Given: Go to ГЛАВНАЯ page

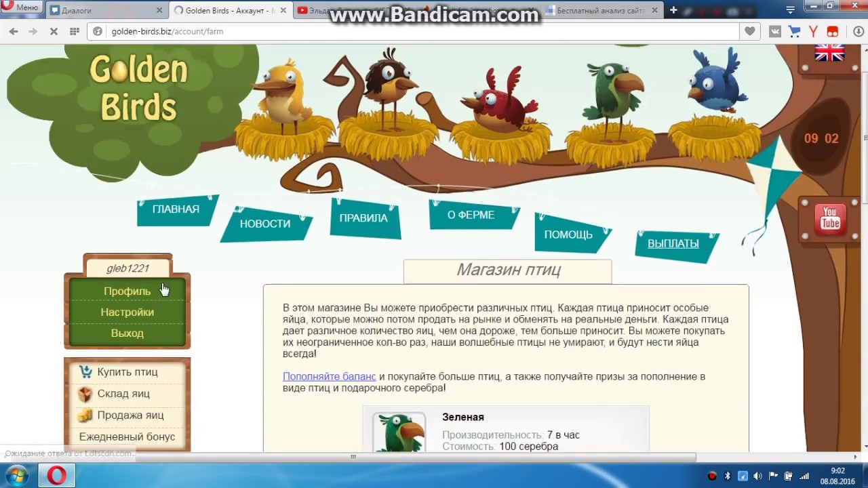Looking at the screenshot, I should pos(176,209).
